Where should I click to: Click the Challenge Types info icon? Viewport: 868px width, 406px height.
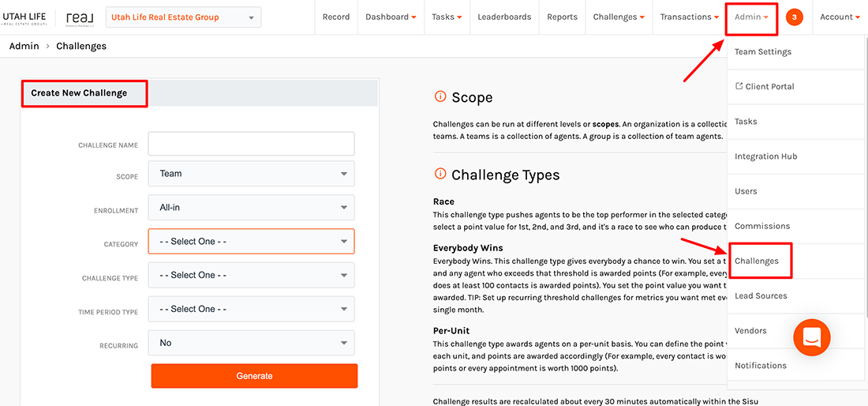(440, 174)
